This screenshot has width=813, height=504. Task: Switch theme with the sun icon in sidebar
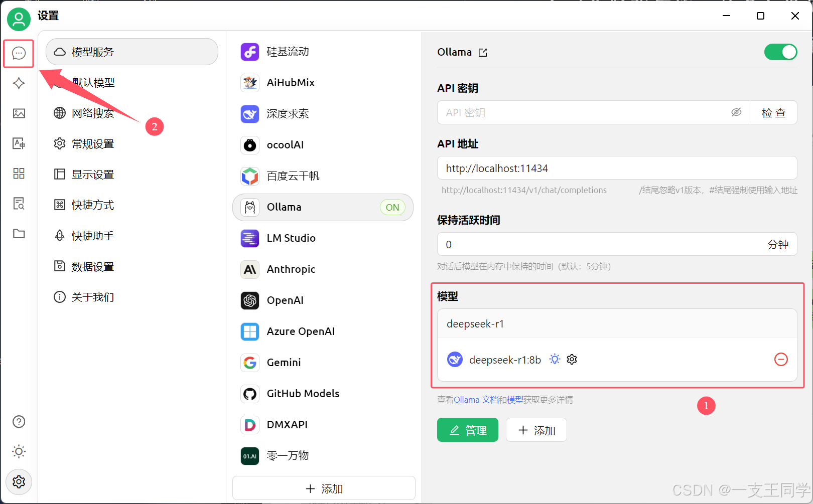pyautogui.click(x=19, y=451)
